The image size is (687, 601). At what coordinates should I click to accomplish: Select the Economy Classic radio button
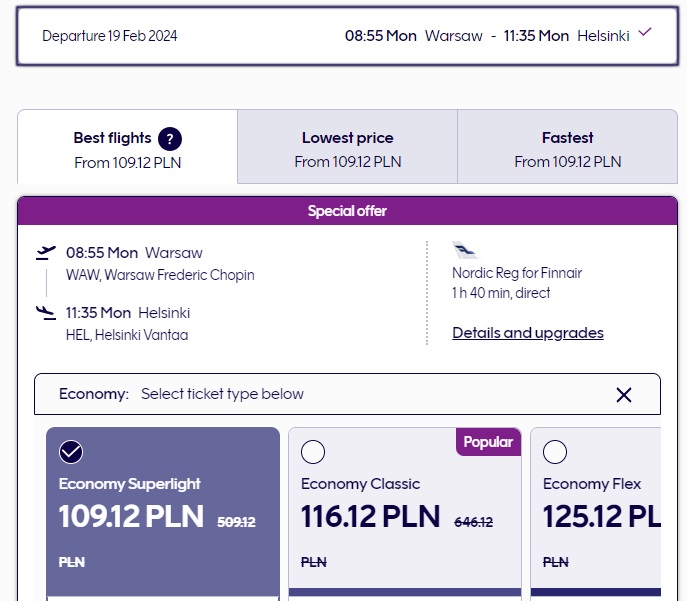point(313,452)
